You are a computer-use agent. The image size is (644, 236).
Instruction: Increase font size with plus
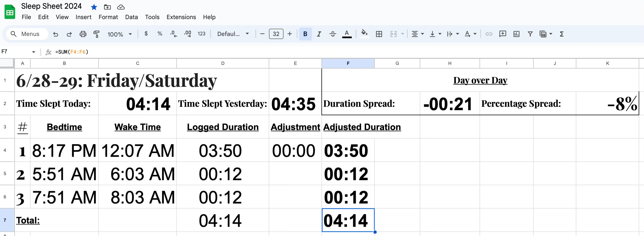290,34
